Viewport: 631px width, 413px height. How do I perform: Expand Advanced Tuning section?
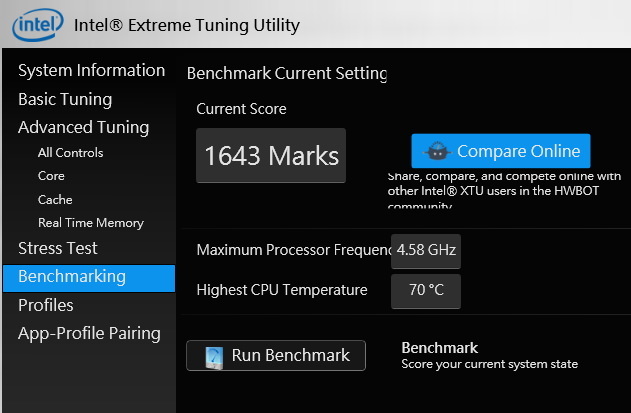pos(83,127)
